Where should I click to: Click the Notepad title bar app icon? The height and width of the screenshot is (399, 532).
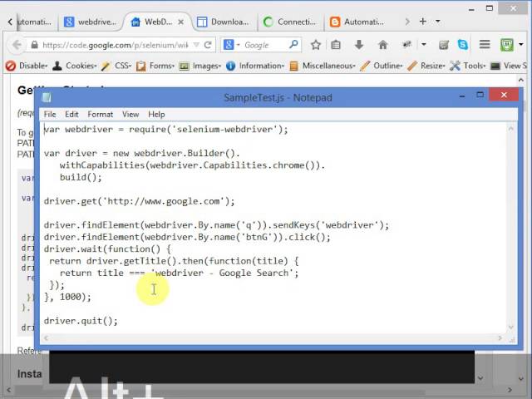47,98
